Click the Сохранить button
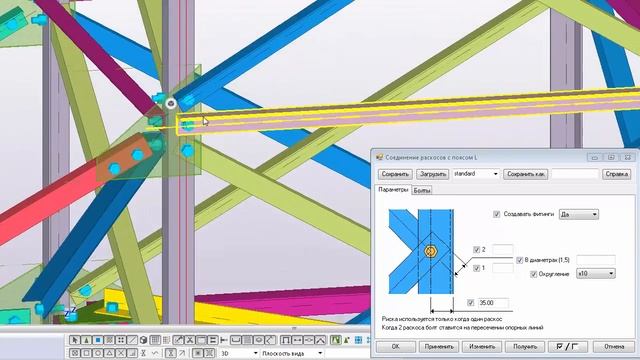The image size is (640, 360). [x=395, y=174]
